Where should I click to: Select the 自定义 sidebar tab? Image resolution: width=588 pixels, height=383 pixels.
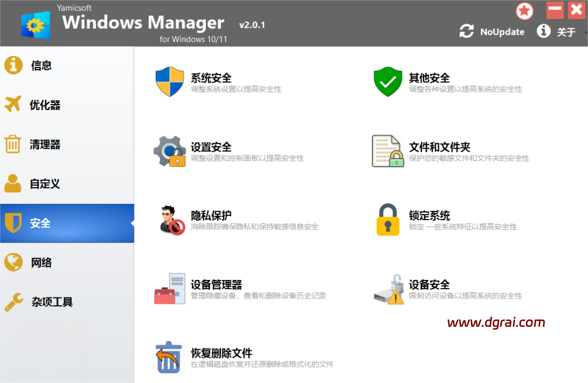point(45,184)
